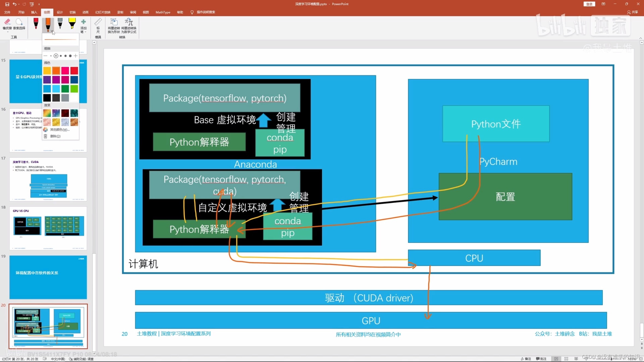Switch to the 切换 (Transitions) tab
The width and height of the screenshot is (644, 362).
point(73,12)
